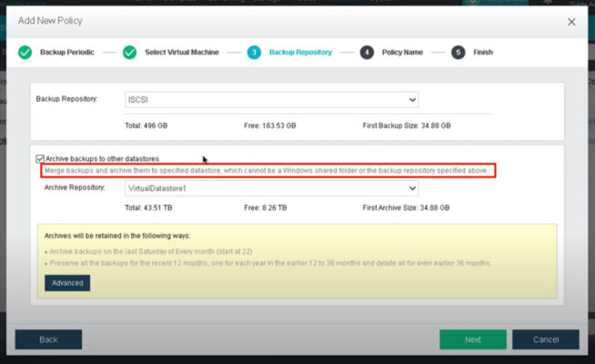Click the Back button
The height and width of the screenshot is (364, 595).
48,339
